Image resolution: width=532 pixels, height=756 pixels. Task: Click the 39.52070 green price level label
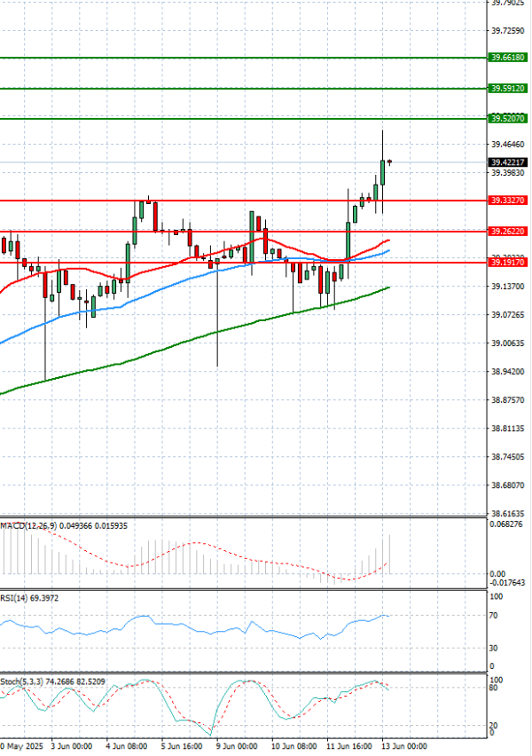[x=507, y=119]
